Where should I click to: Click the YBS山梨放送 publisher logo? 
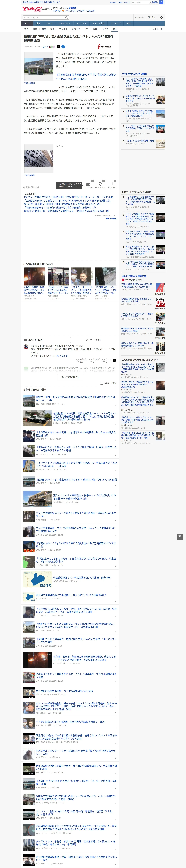(104, 47)
